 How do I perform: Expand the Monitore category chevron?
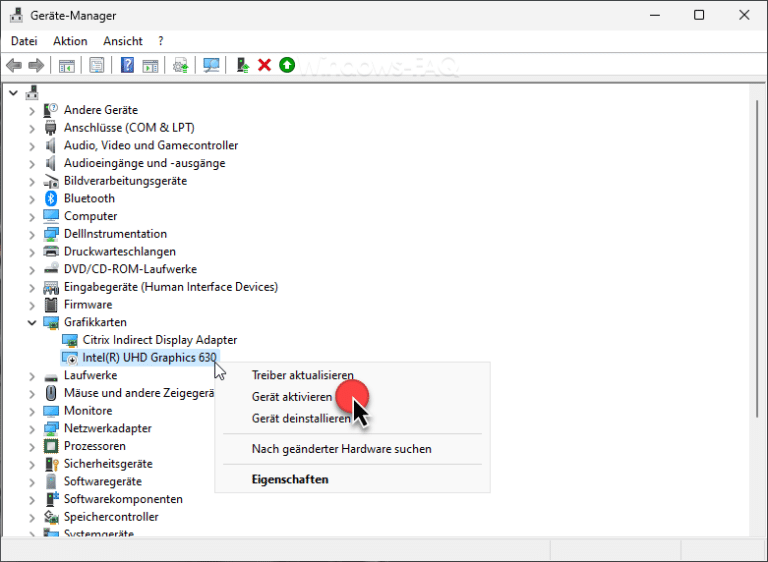coord(32,411)
